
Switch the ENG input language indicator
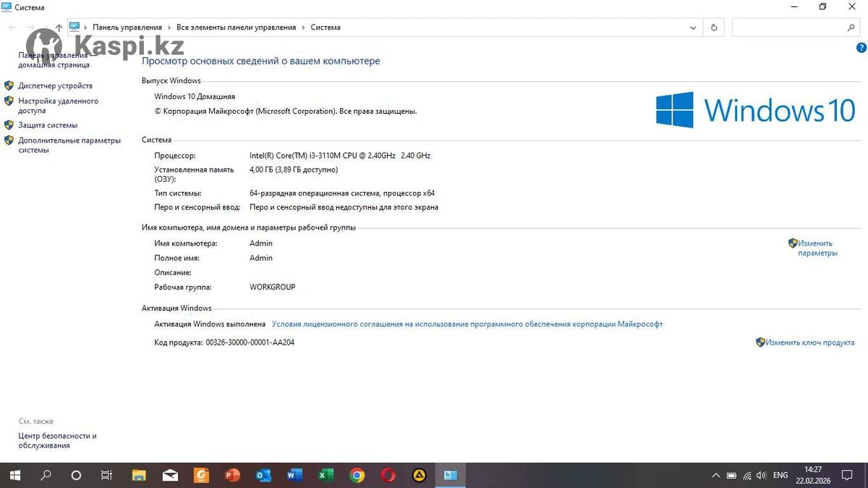point(780,476)
